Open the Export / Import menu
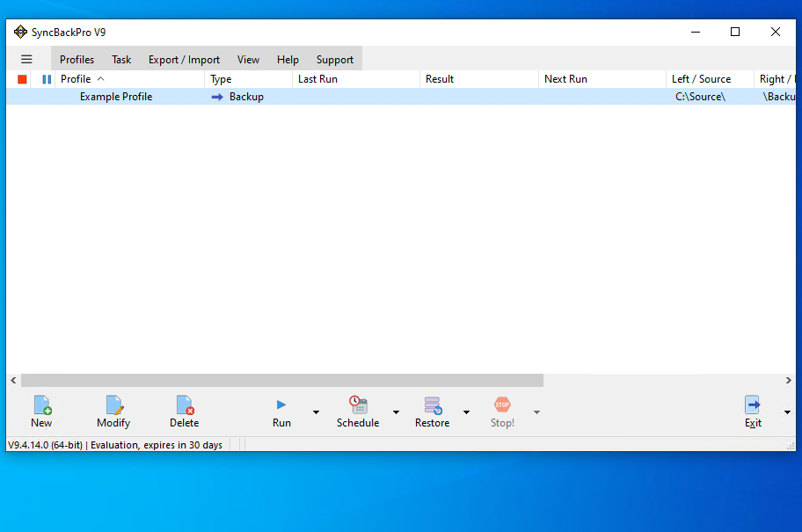Viewport: 802px width, 532px height. pyautogui.click(x=184, y=59)
